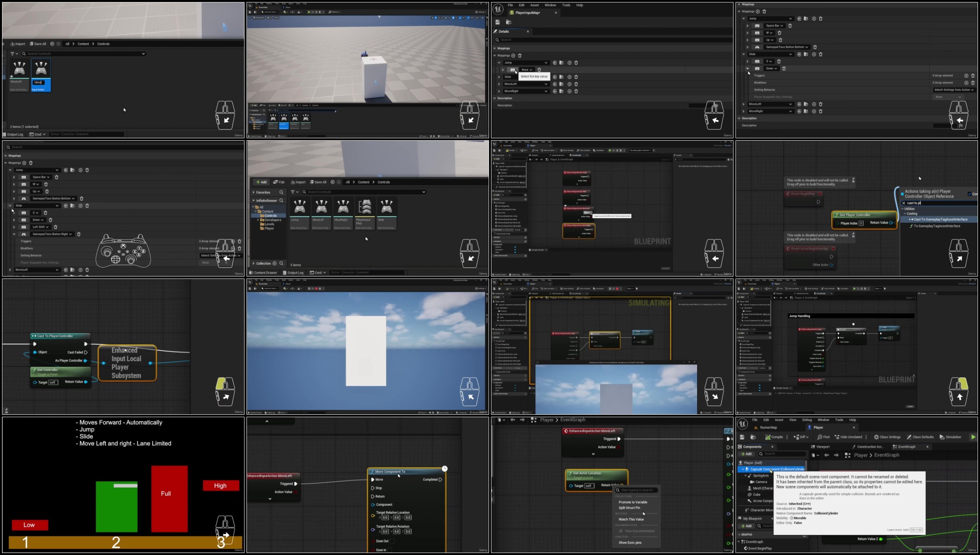This screenshot has width=980, height=555.
Task: Choose Promote to Variable from context menu
Action: (x=633, y=502)
